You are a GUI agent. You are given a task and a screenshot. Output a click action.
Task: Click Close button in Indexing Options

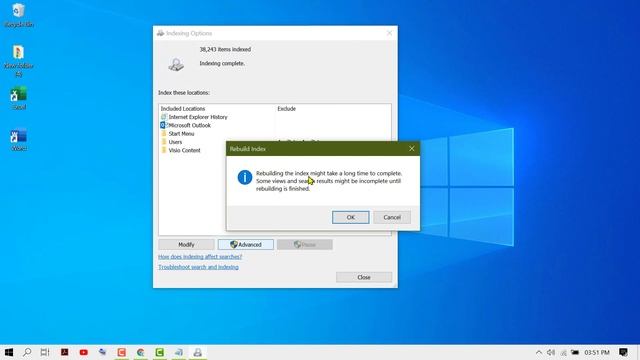(x=364, y=277)
